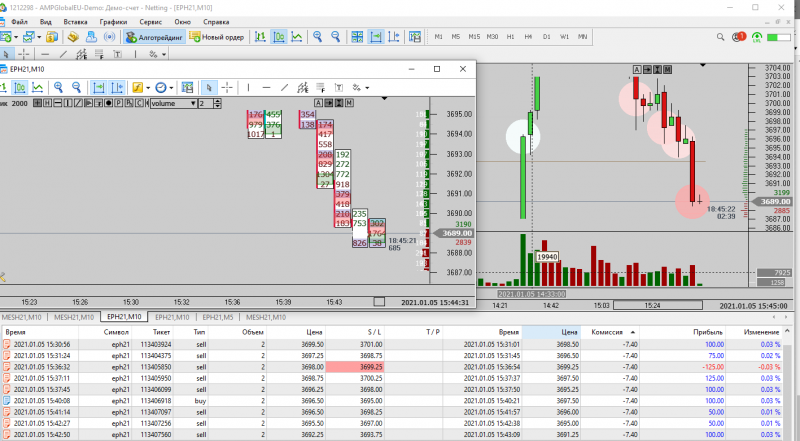The width and height of the screenshot is (800, 441).
Task: Click the 15:24 time scroll box under main chart
Action: tap(658, 305)
